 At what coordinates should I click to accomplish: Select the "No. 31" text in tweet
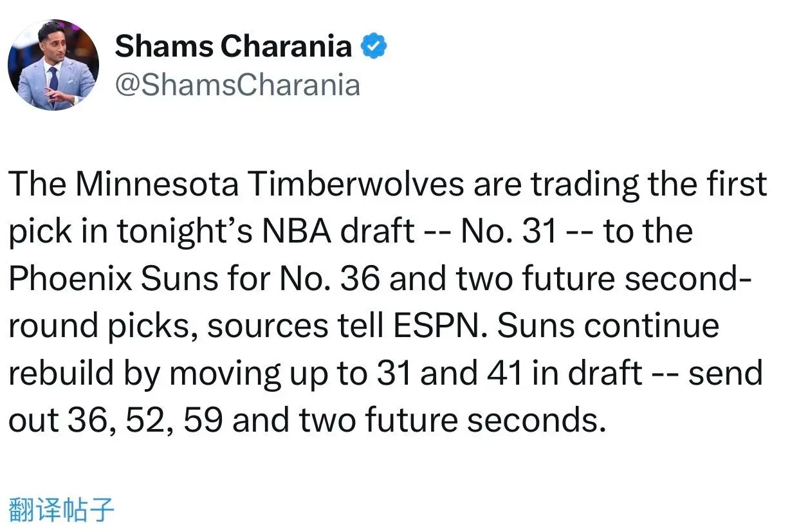[x=509, y=232]
